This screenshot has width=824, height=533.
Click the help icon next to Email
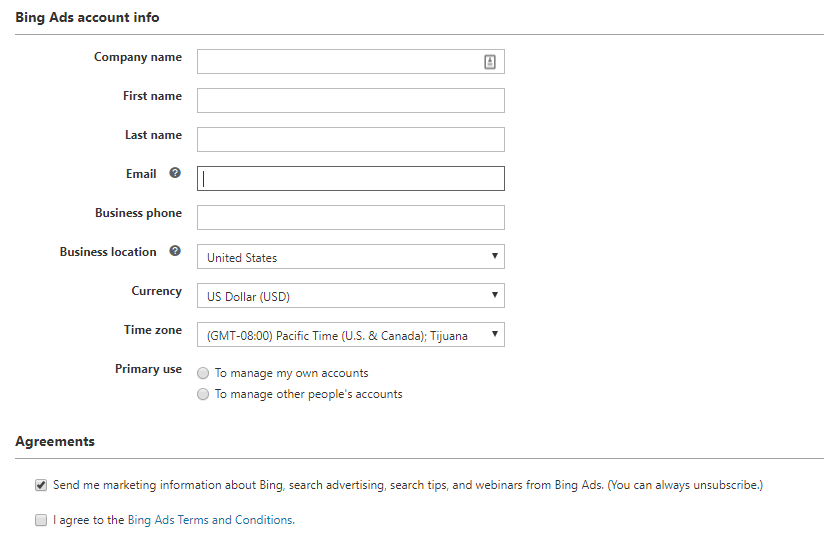point(175,173)
